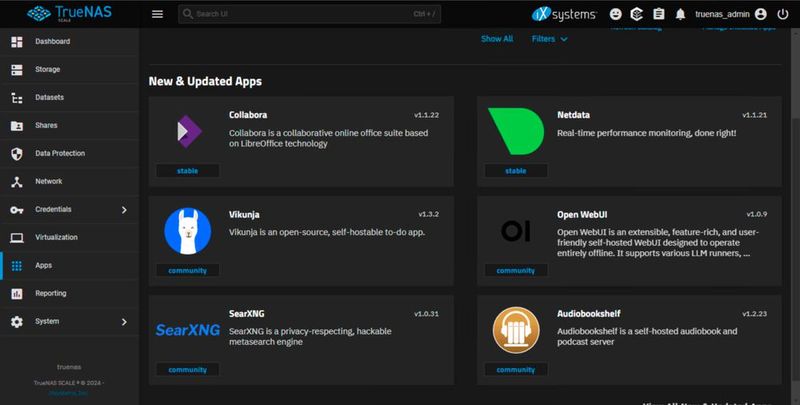This screenshot has height=405, width=800.
Task: Open the Filters dropdown
Action: [x=549, y=39]
